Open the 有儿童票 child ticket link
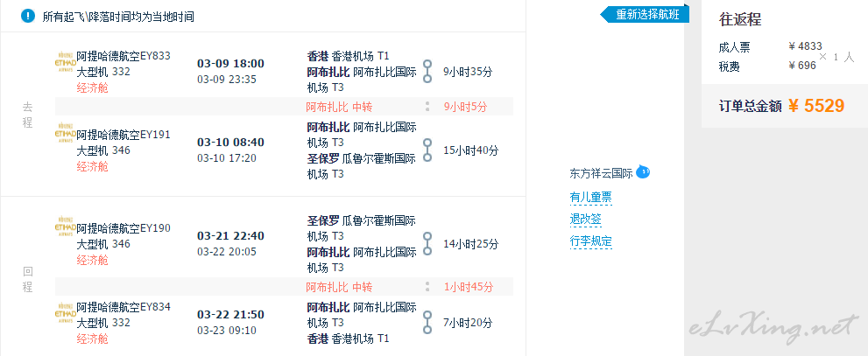 pyautogui.click(x=590, y=197)
